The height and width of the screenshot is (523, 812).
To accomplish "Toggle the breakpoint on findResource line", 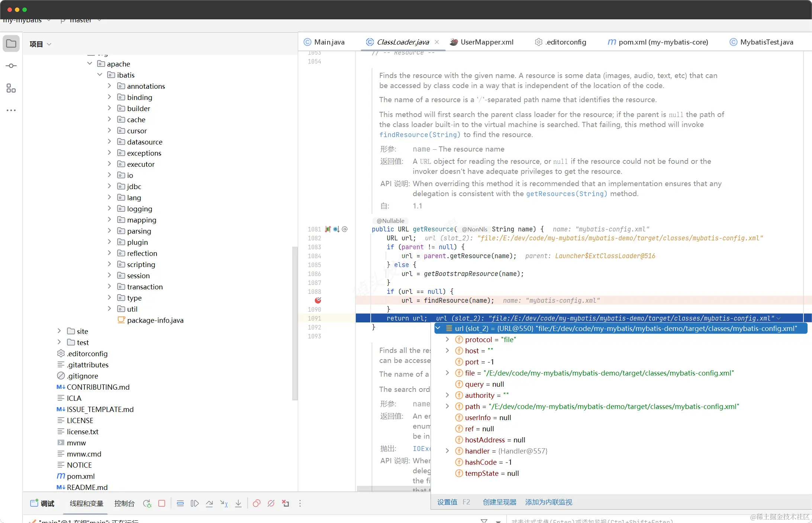I will coord(318,300).
